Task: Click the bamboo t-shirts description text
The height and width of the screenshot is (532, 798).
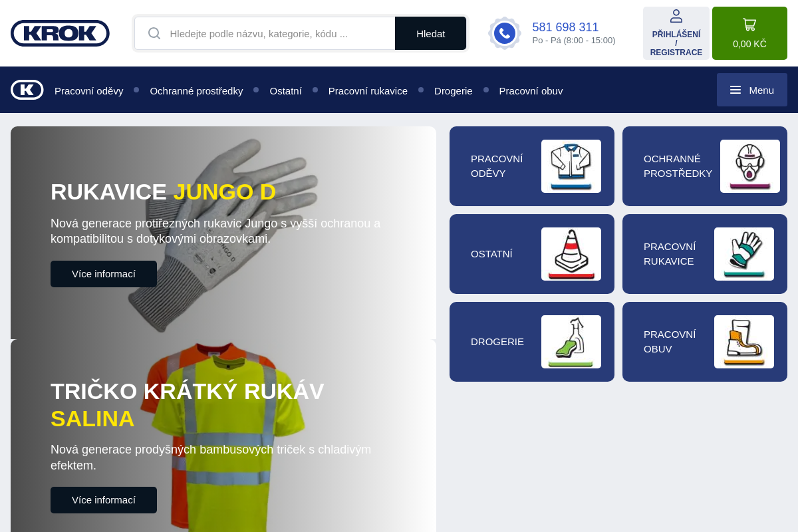Action: coord(211,458)
